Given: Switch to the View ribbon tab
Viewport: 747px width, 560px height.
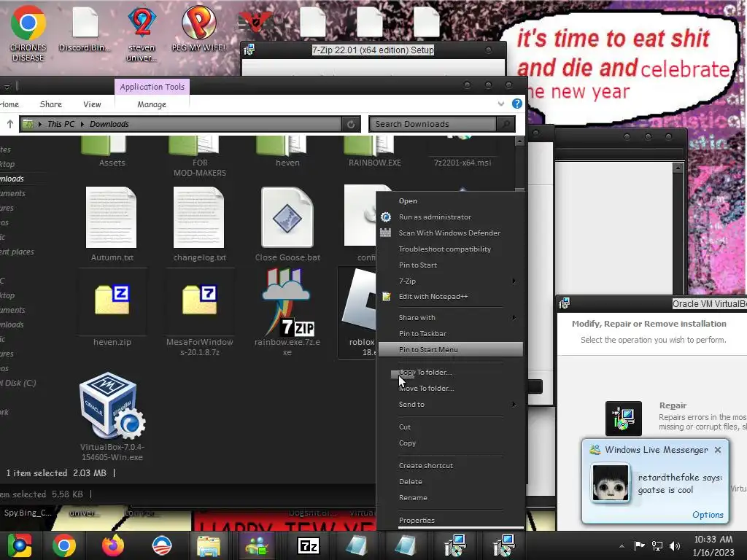Looking at the screenshot, I should 92,104.
